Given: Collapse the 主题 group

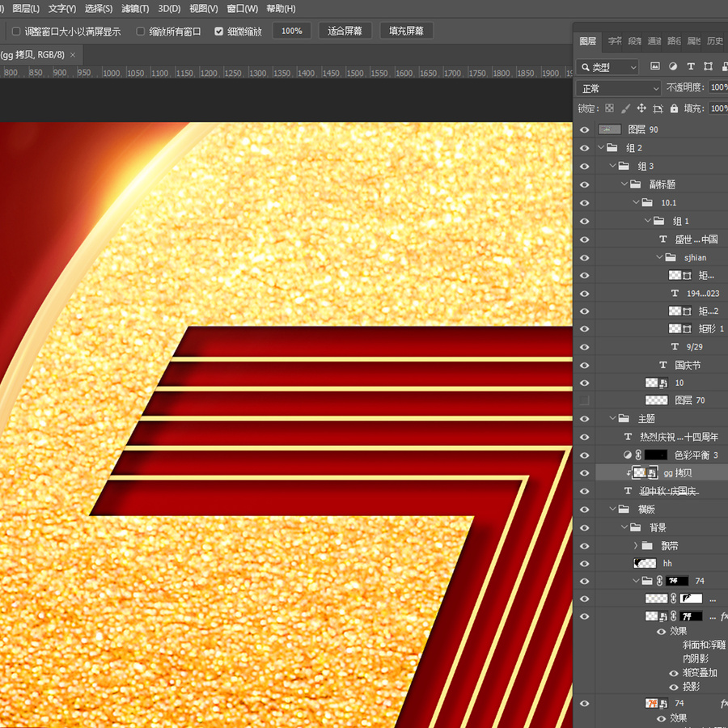Looking at the screenshot, I should (613, 418).
